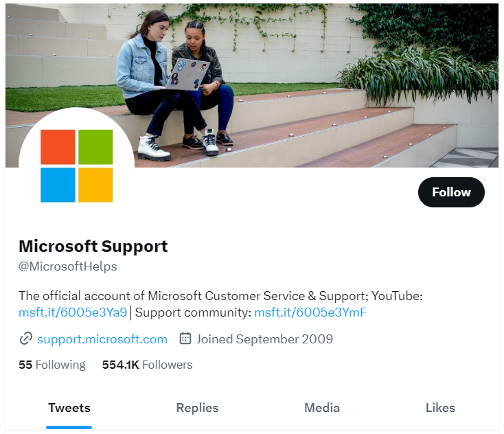This screenshot has height=434, width=504.
Task: View the 55 Following list
Action: click(x=52, y=365)
